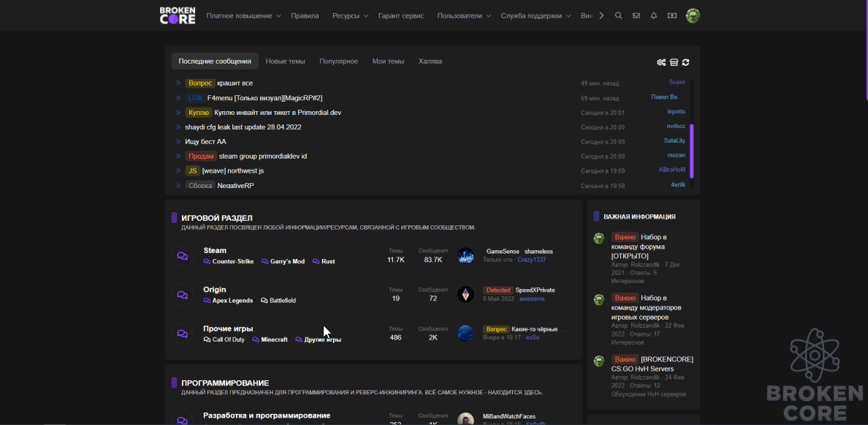
Task: Switch to the 'Новые темы' tab
Action: (285, 61)
